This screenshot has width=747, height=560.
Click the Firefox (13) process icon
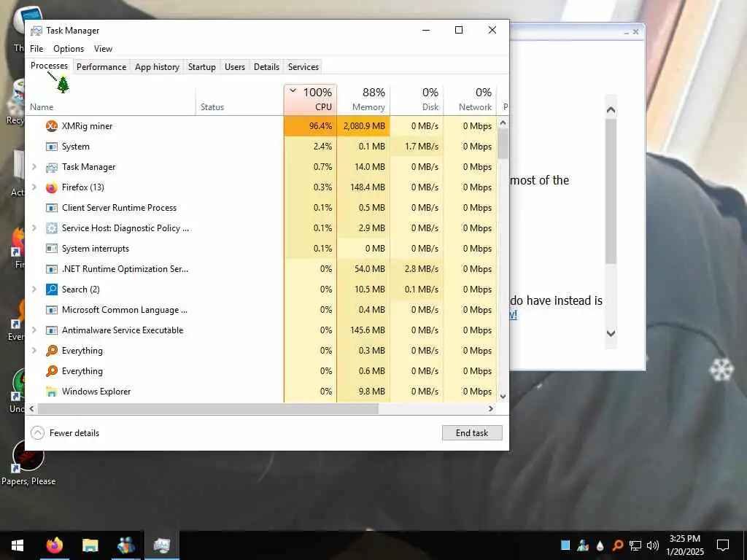(x=52, y=187)
